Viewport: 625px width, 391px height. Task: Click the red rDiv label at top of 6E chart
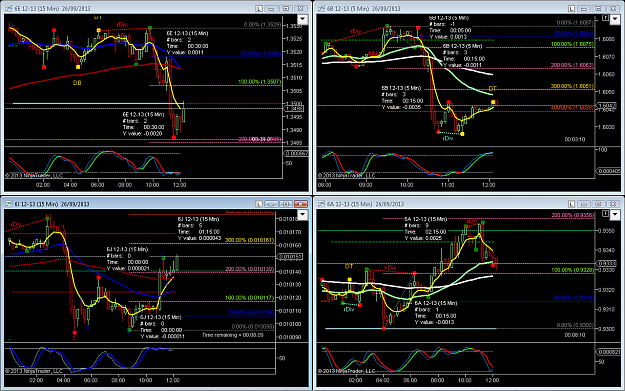coord(122,25)
